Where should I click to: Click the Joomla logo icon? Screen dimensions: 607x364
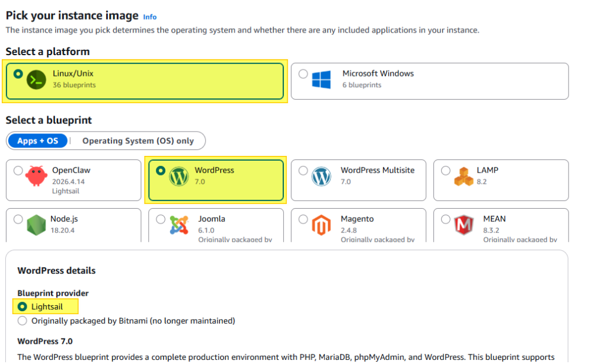tap(179, 225)
